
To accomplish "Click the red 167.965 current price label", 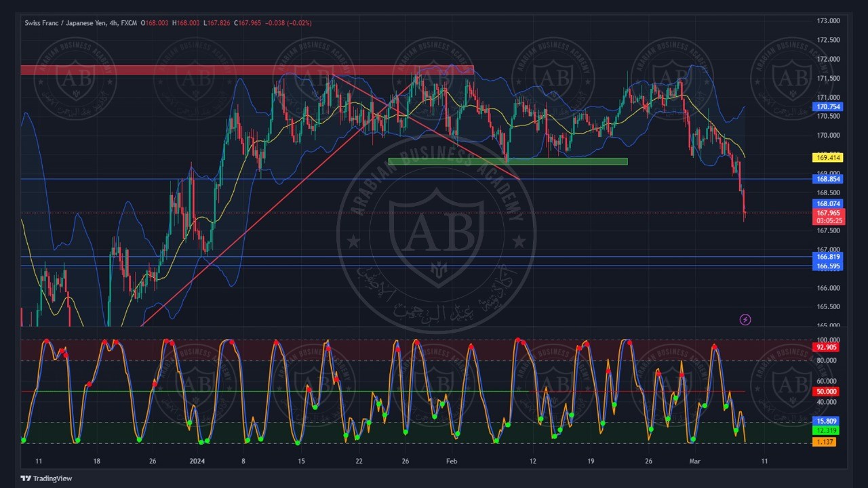I will coord(828,213).
